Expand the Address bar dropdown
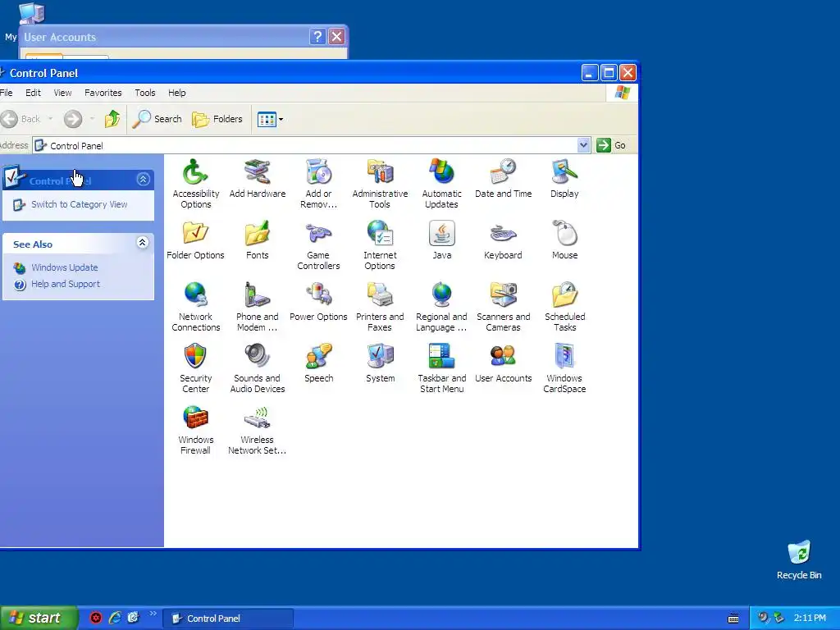840x630 pixels. click(583, 145)
